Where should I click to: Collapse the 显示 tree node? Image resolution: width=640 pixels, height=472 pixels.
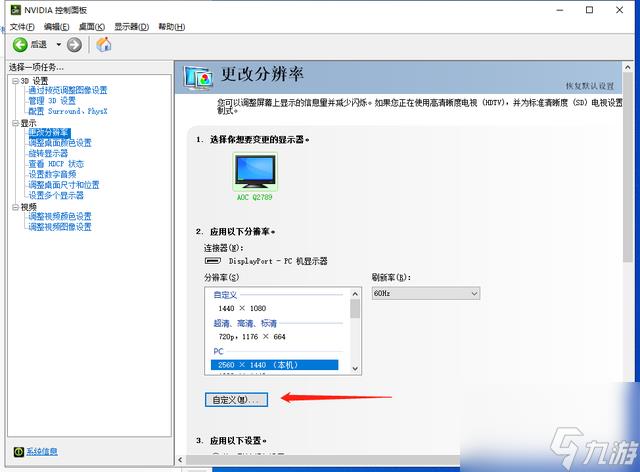point(16,123)
